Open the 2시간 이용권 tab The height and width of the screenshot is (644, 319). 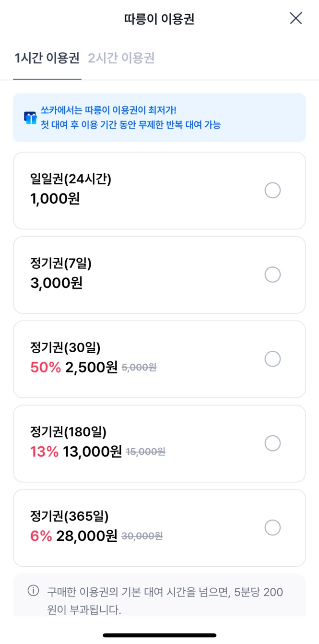[121, 58]
